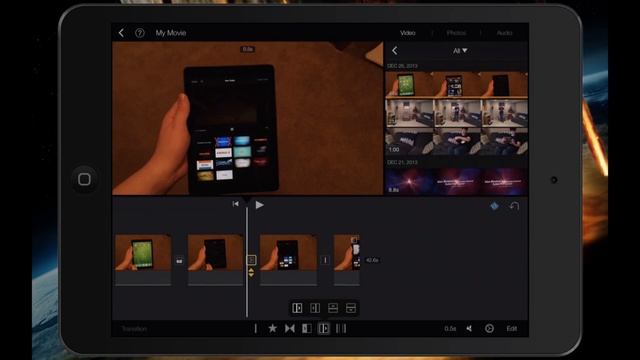Choose downward wipe direction in popup
The image size is (640, 360).
coord(351,308)
